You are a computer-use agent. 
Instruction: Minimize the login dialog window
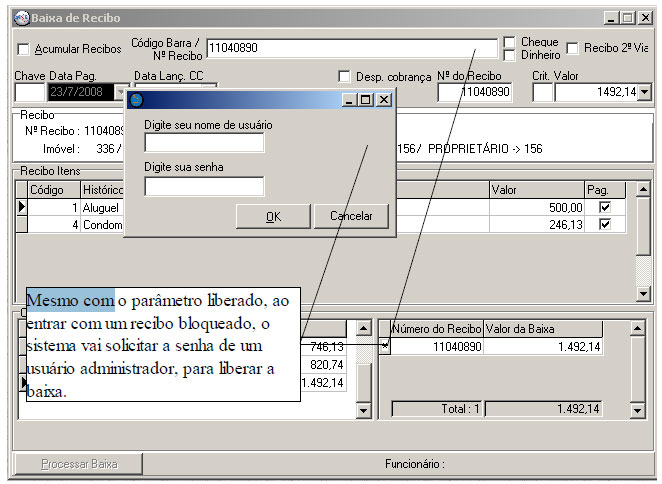click(349, 100)
